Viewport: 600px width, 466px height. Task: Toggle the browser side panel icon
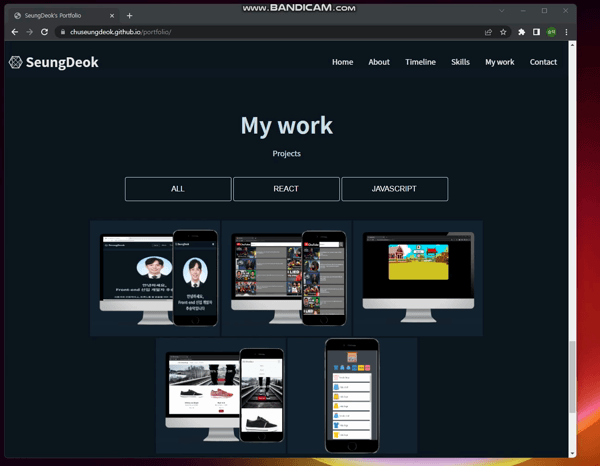tap(536, 32)
